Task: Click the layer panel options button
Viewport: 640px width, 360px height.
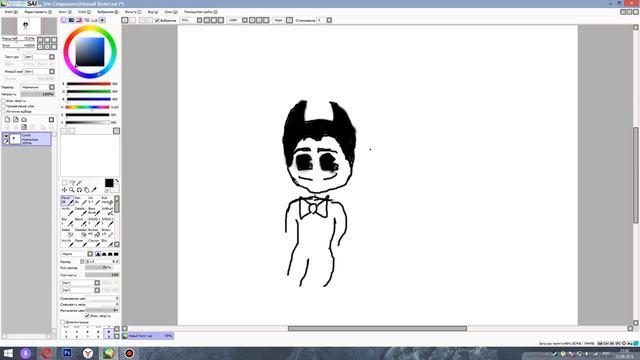Action: click(51, 120)
